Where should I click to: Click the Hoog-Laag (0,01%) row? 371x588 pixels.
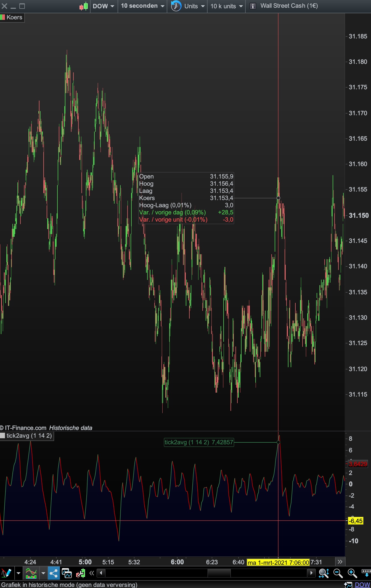186,205
